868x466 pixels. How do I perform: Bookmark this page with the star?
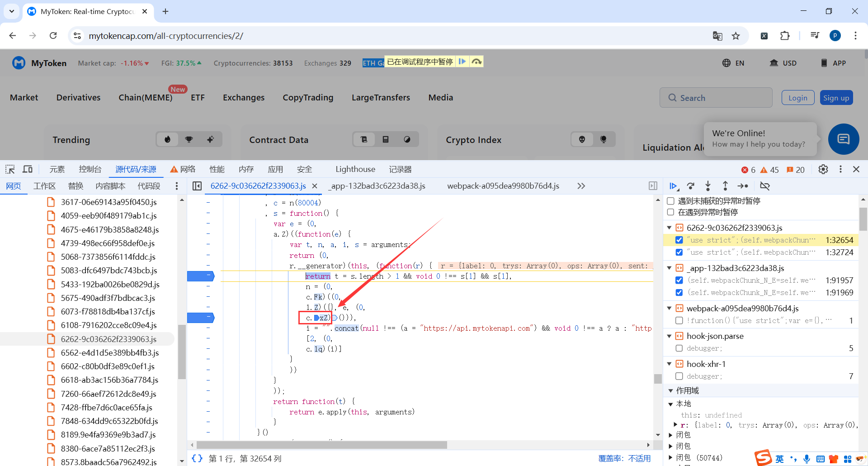coord(736,36)
